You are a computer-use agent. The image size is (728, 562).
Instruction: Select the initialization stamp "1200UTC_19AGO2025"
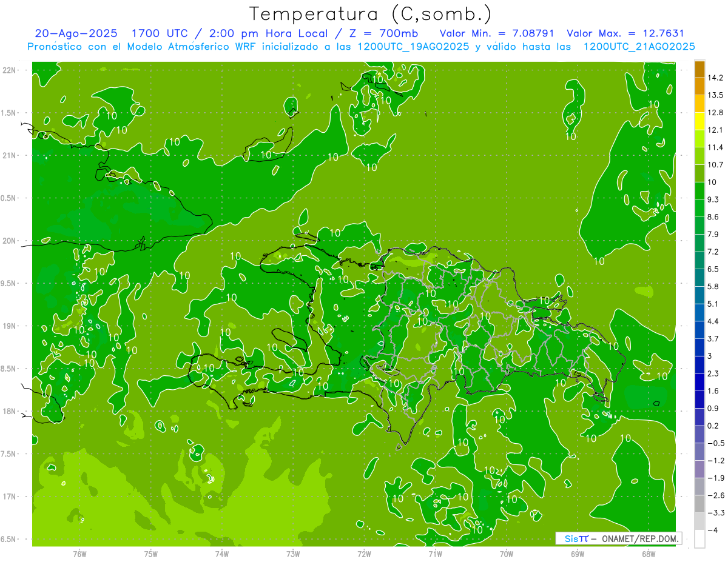(x=413, y=47)
